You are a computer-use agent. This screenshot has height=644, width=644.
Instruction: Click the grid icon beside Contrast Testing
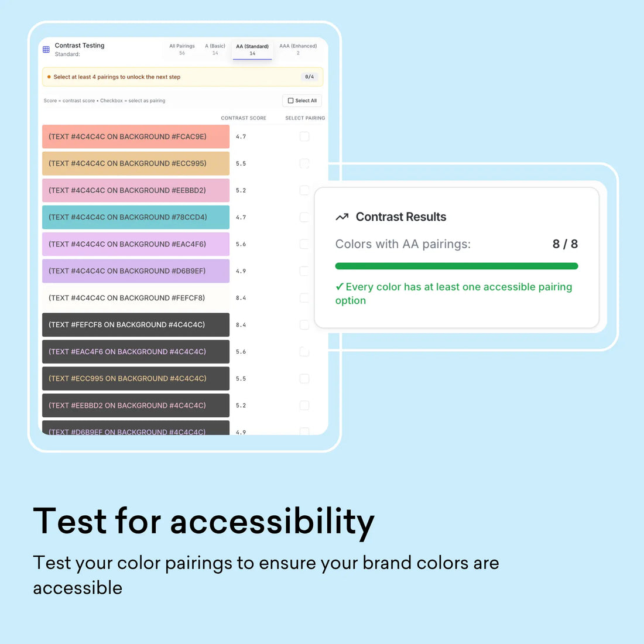click(46, 49)
